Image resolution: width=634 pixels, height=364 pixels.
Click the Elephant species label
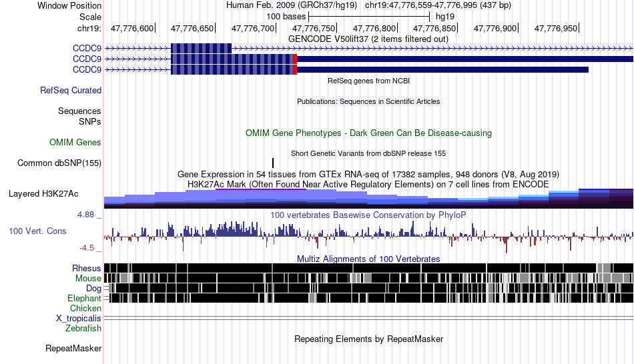(84, 298)
